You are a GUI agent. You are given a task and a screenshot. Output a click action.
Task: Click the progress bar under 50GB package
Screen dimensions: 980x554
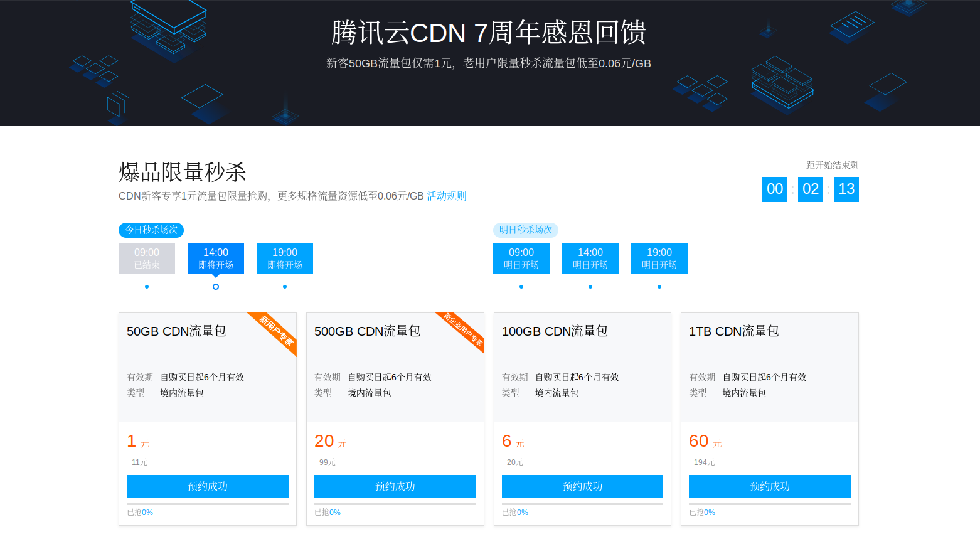(208, 503)
